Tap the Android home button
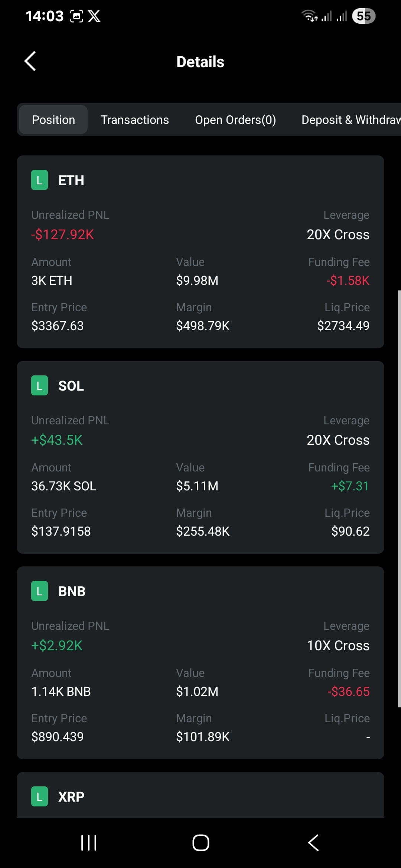401x868 pixels. [200, 843]
